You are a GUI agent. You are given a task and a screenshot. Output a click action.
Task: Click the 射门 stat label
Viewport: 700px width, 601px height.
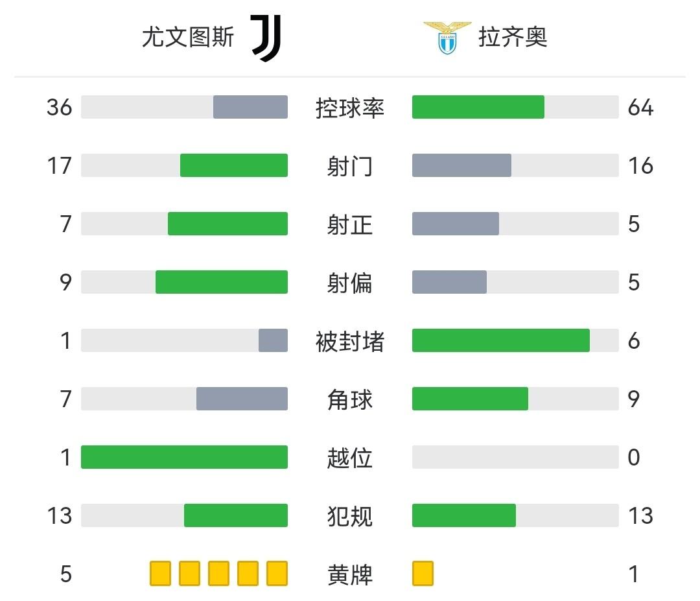tap(350, 166)
